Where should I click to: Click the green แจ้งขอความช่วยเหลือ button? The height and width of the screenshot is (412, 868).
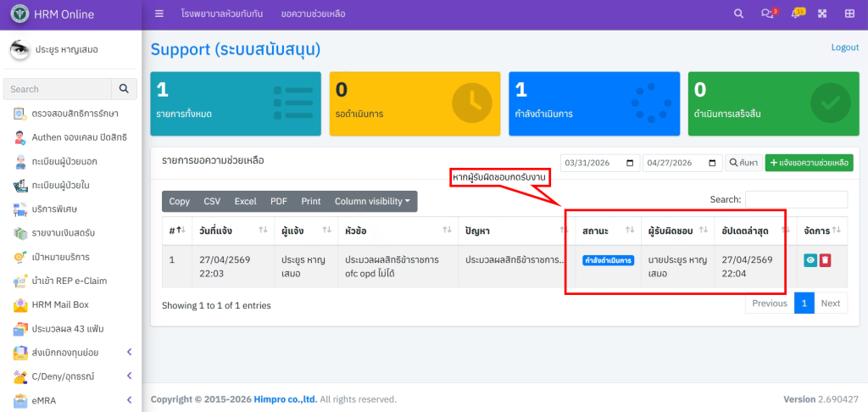point(809,163)
